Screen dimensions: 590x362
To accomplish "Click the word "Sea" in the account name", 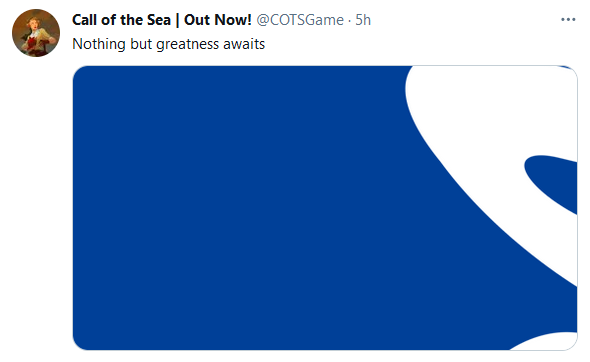I will point(159,20).
